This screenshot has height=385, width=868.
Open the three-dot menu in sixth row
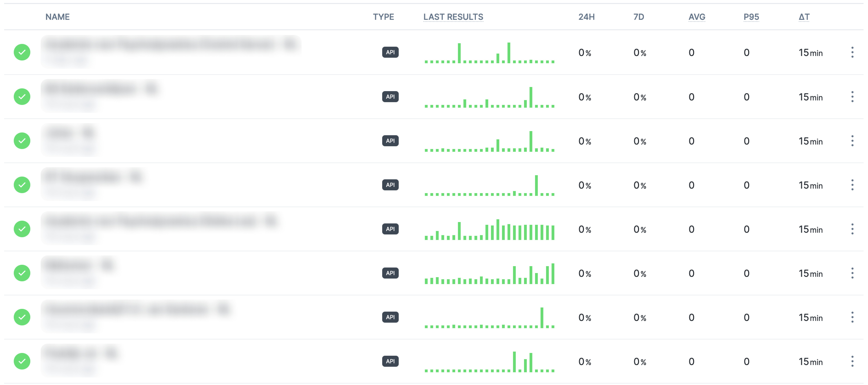point(852,273)
